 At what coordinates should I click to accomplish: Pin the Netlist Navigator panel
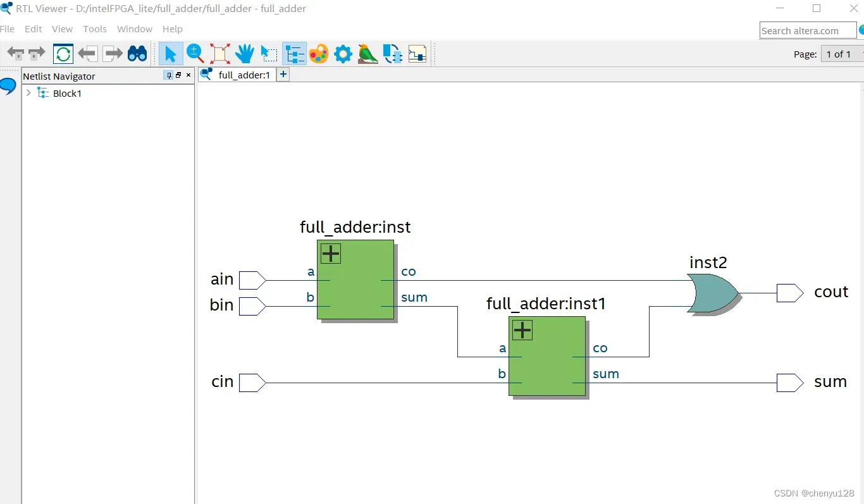[x=168, y=75]
